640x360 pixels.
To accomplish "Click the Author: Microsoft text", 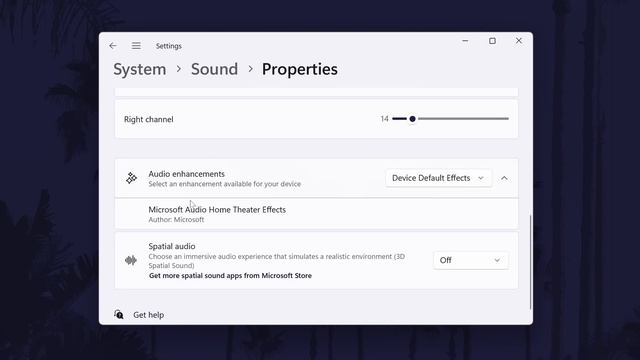I will point(176,220).
